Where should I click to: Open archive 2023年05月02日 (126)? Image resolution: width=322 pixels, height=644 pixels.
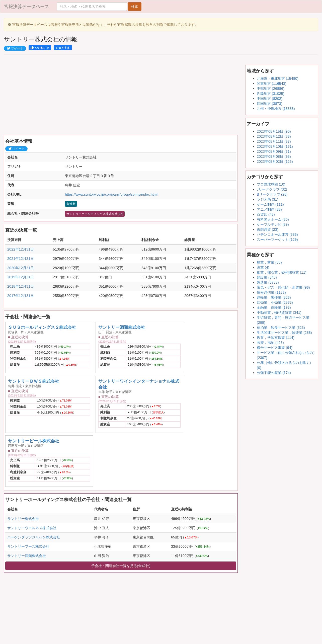[x=275, y=162]
